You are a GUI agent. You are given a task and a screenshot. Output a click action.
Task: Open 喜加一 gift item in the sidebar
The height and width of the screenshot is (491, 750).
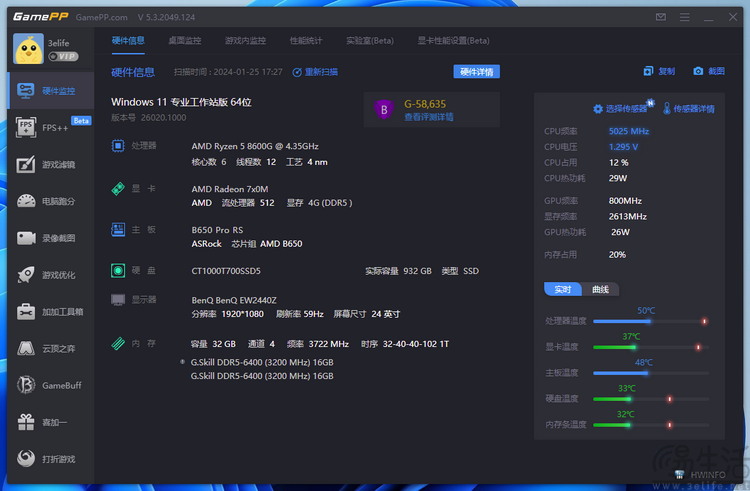(x=51, y=422)
